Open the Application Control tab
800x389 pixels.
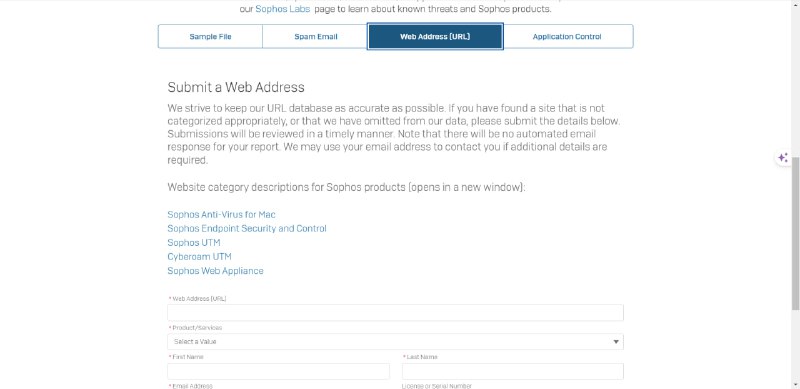pyautogui.click(x=567, y=37)
